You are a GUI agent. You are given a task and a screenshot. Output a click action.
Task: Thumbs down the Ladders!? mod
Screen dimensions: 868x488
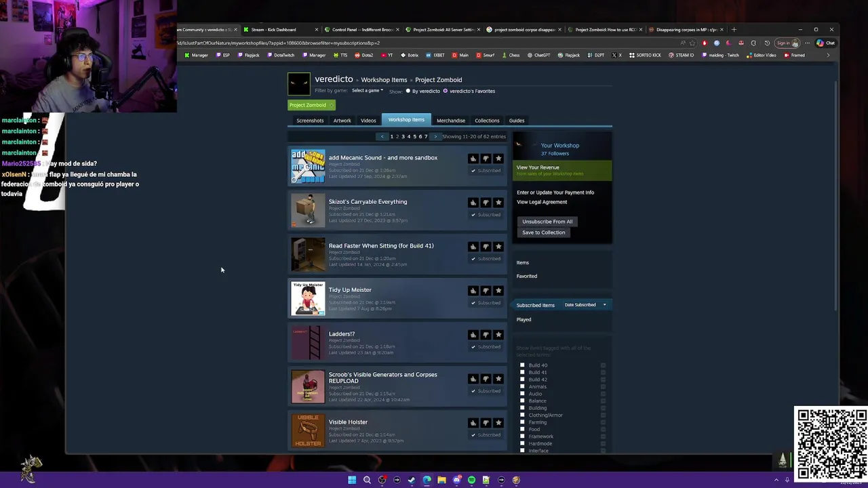486,335
